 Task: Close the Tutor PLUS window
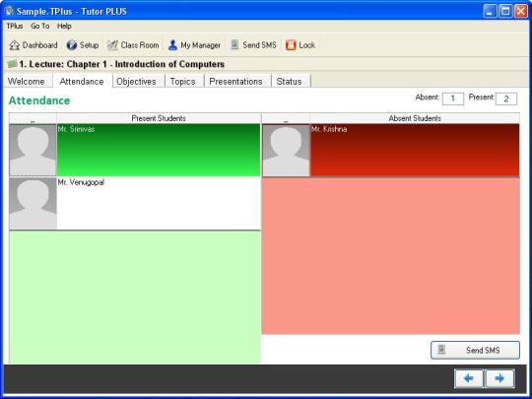(x=521, y=11)
